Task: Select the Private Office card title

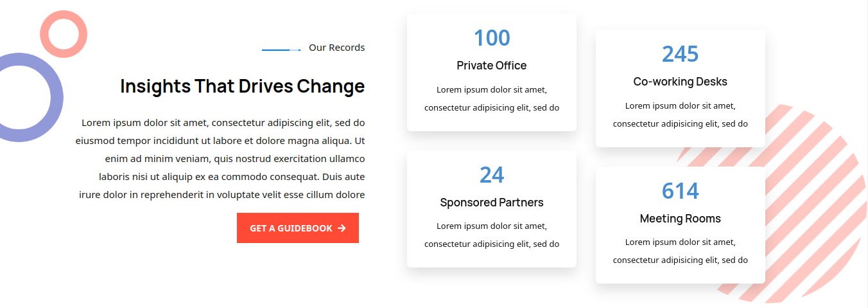Action: tap(492, 66)
